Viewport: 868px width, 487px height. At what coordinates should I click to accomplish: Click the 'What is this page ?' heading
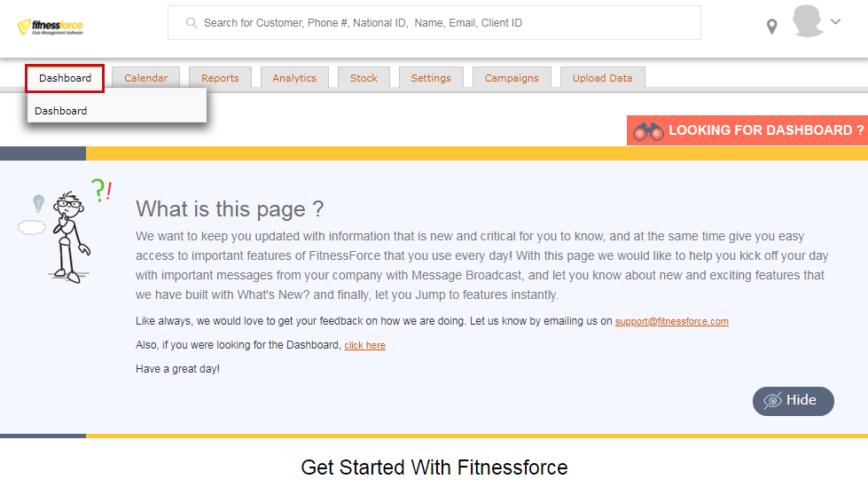coord(230,208)
